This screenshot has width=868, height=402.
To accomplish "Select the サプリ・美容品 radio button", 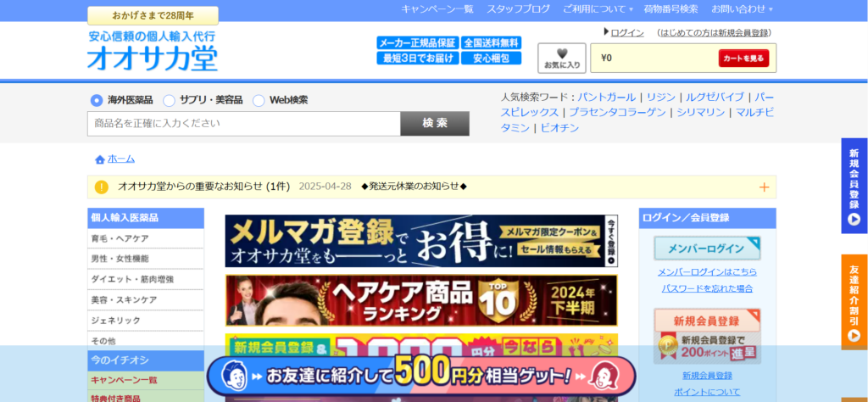I will coord(169,100).
